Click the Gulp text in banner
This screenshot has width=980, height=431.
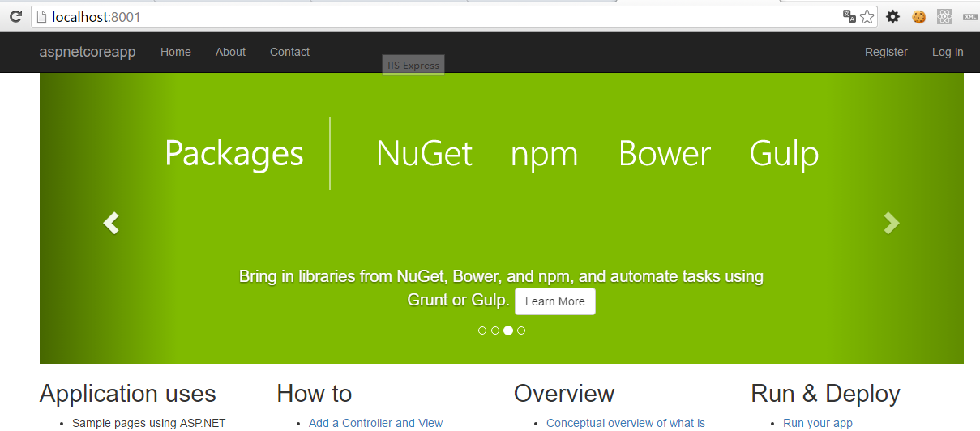784,154
